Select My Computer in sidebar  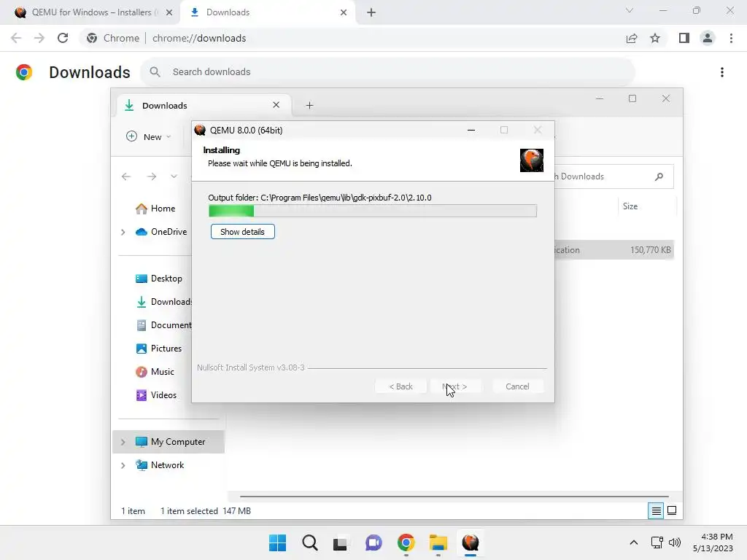point(170,442)
